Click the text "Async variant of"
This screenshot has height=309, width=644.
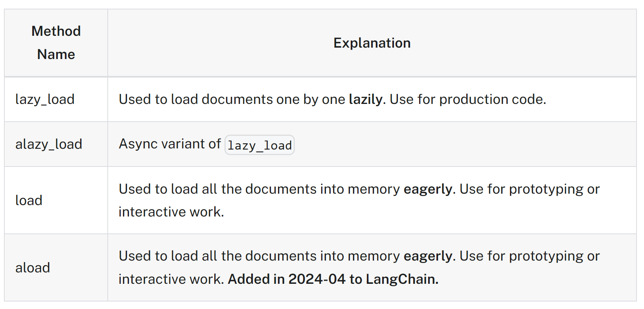point(170,144)
